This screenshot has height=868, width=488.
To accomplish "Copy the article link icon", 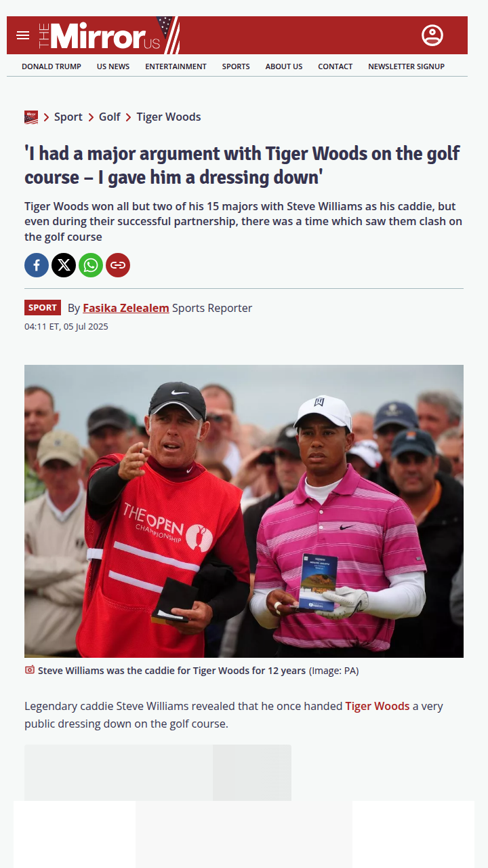I will [x=118, y=265].
